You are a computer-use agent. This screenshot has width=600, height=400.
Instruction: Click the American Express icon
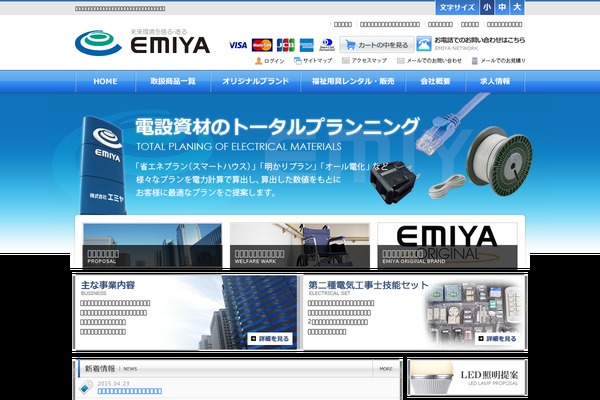[x=307, y=45]
